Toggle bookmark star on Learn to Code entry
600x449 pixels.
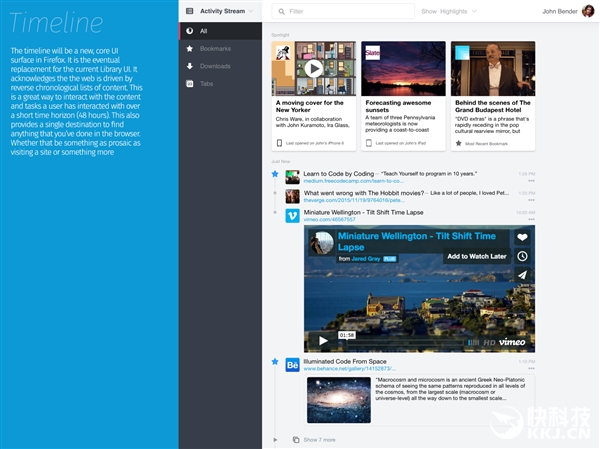click(x=275, y=174)
